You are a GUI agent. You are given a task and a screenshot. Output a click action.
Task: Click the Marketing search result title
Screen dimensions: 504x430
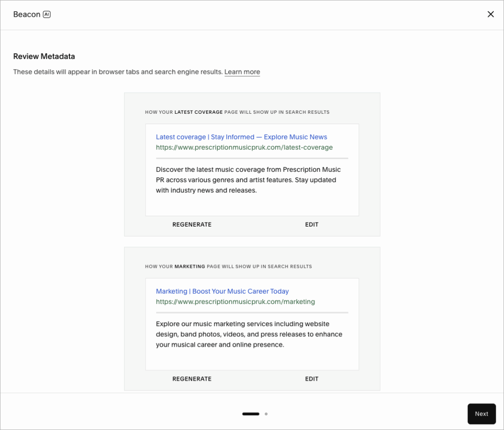pos(222,291)
